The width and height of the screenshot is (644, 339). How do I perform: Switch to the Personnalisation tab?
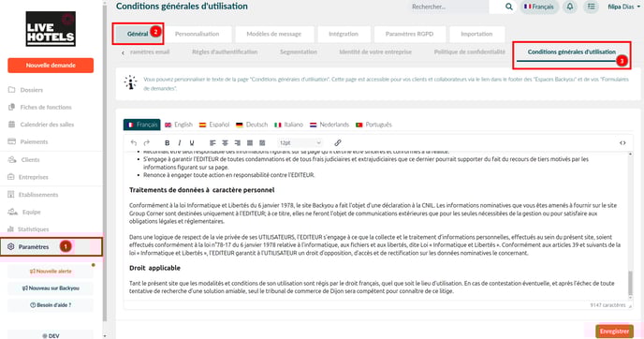[198, 34]
